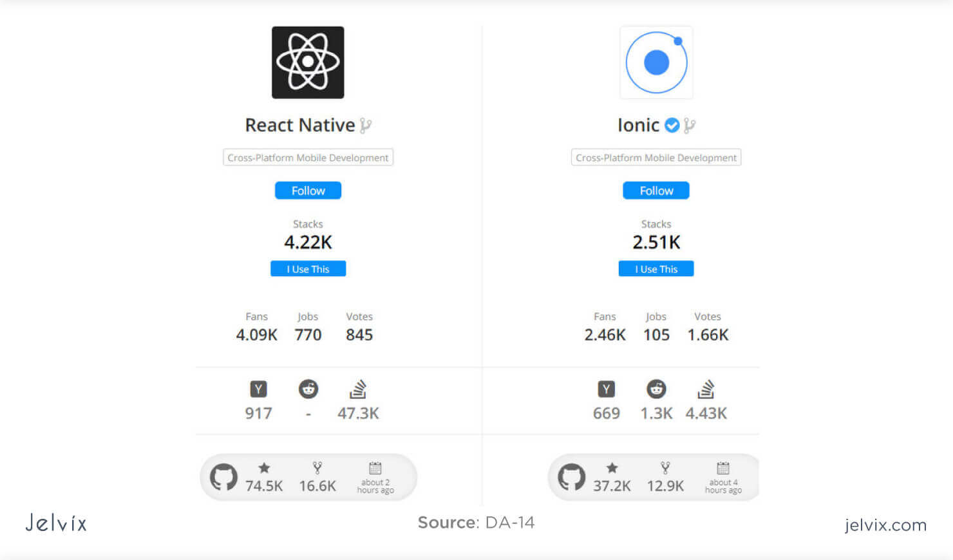
Task: Click the fork icon beside React Native title
Action: pos(365,124)
